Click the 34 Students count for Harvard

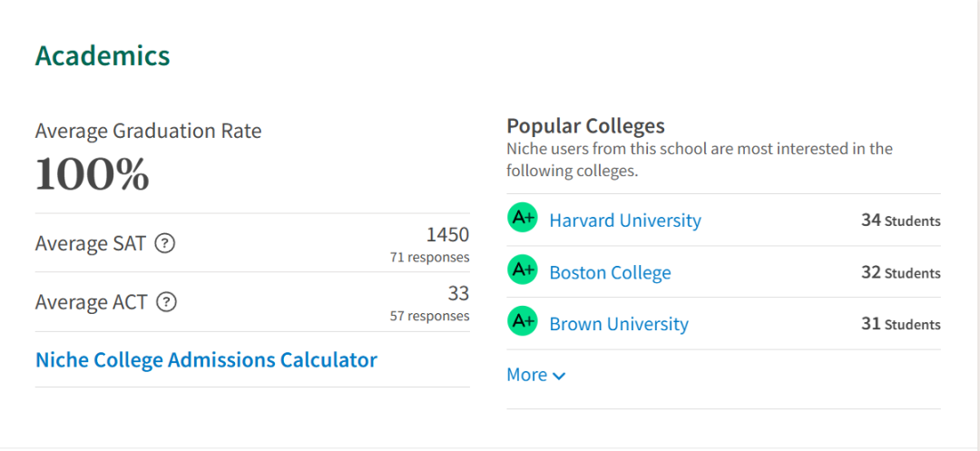point(901,221)
